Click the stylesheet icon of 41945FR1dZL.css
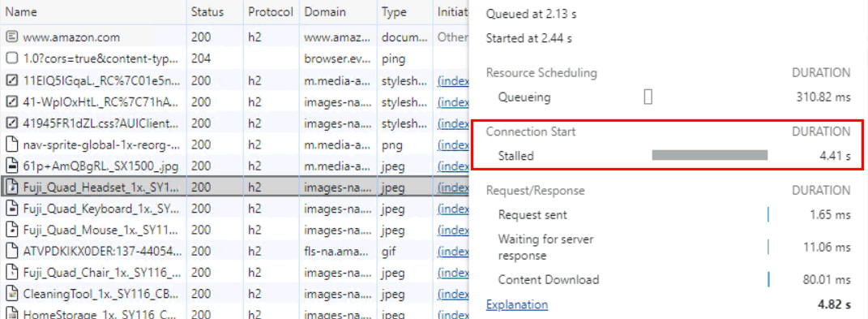868x319 pixels. [x=11, y=123]
